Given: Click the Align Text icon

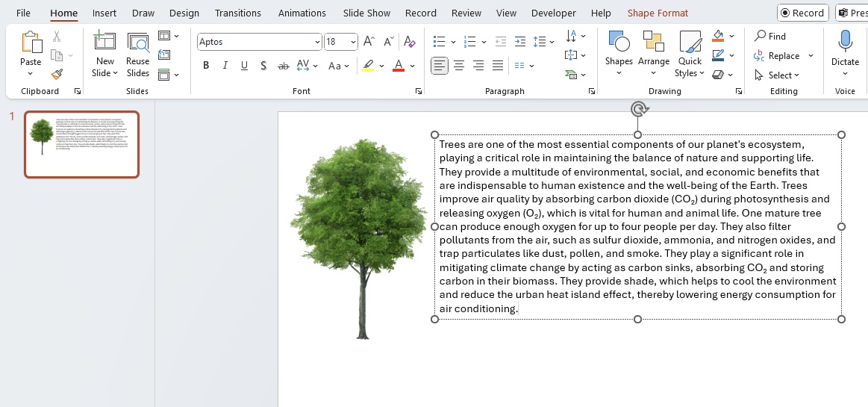Looking at the screenshot, I should point(571,55).
